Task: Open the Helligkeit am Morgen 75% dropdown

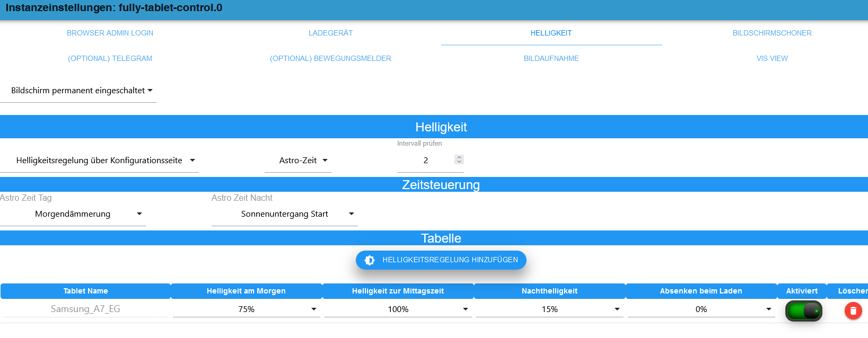Action: (247, 309)
